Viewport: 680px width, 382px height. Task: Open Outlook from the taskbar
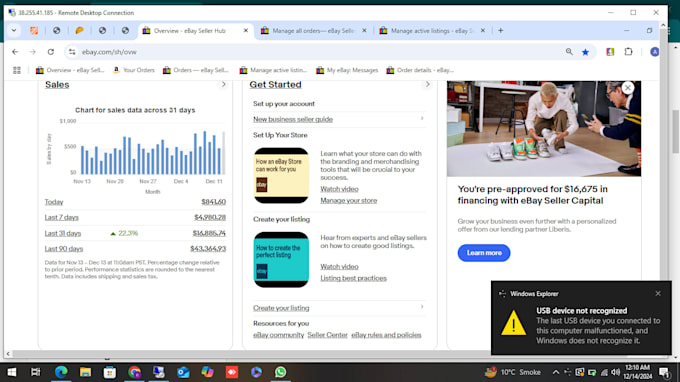tap(183, 372)
